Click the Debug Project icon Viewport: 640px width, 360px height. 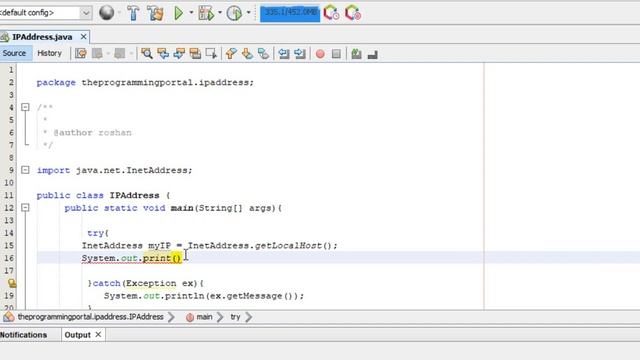coord(206,13)
